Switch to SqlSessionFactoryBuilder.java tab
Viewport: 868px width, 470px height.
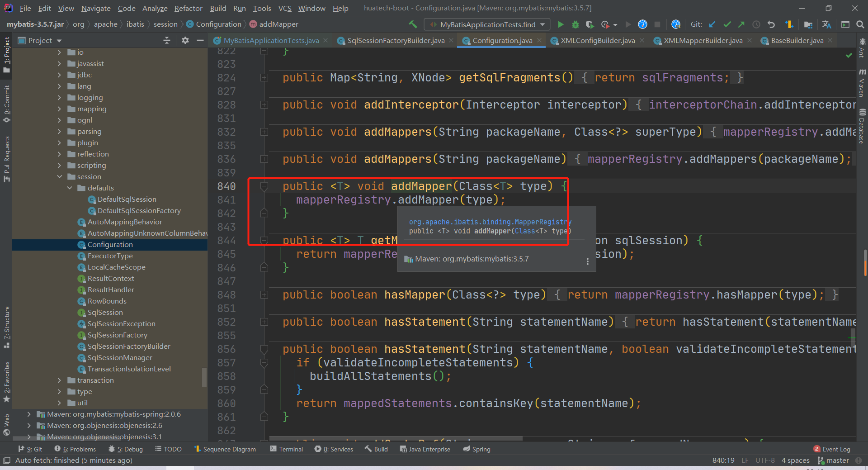(396, 40)
